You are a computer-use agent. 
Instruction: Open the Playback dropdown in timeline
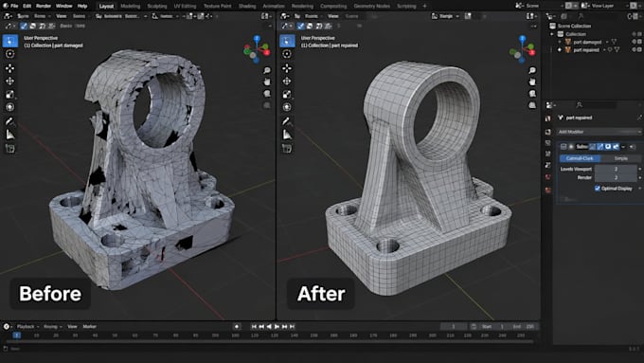pos(27,326)
